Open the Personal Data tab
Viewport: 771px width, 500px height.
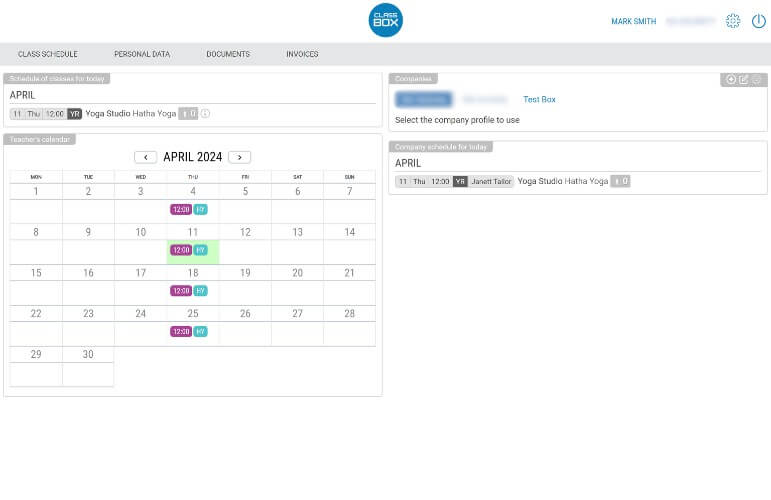pos(142,54)
